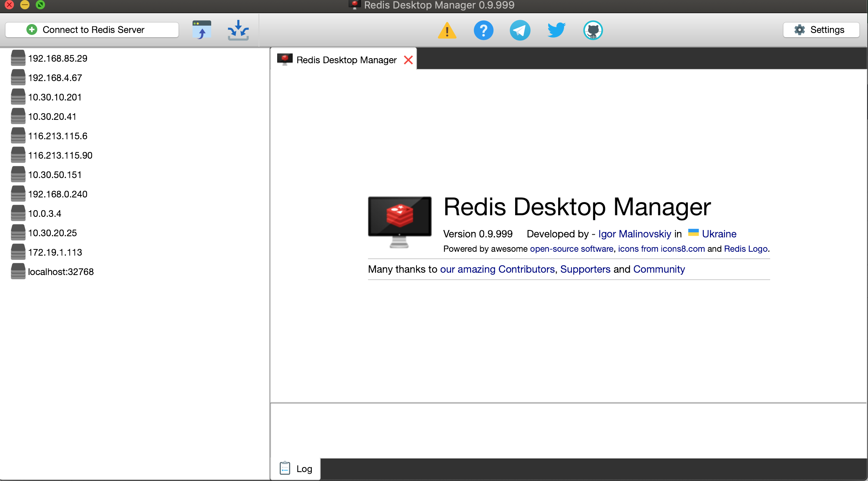Click the green plus connect icon
868x481 pixels.
32,29
